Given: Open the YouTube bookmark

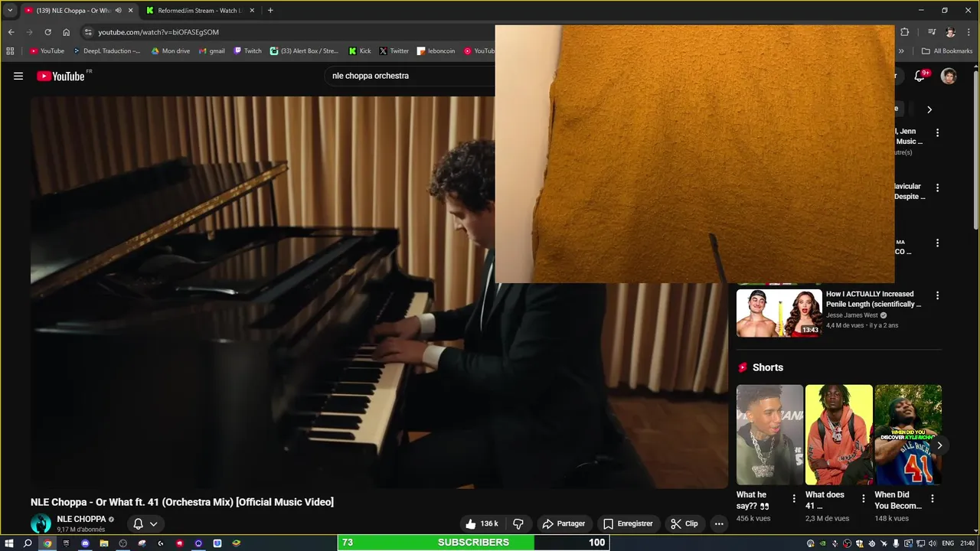Looking at the screenshot, I should tap(47, 51).
